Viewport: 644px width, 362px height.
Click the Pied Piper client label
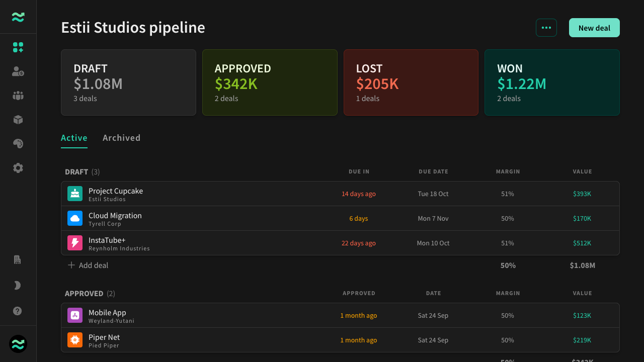(104, 345)
